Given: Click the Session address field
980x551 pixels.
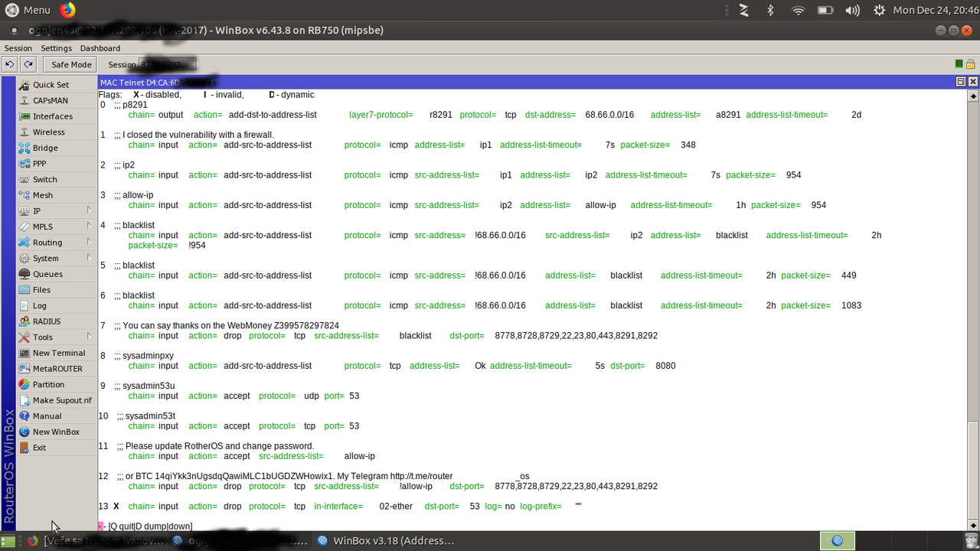Looking at the screenshot, I should point(168,64).
